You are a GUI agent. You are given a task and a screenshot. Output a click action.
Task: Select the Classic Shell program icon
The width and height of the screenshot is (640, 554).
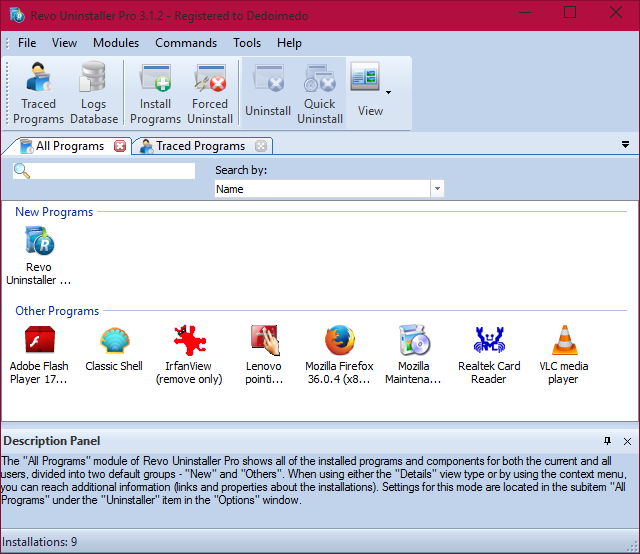(x=114, y=342)
